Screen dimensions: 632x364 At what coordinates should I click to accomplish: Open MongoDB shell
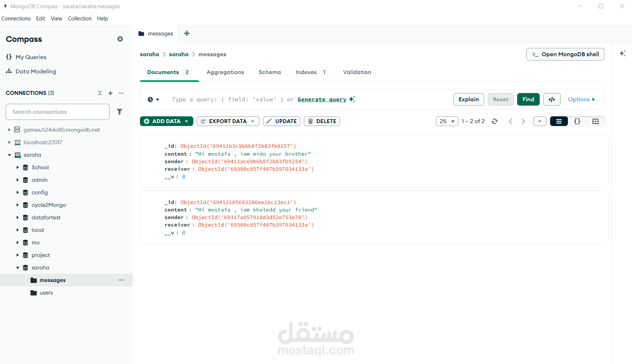pos(565,54)
